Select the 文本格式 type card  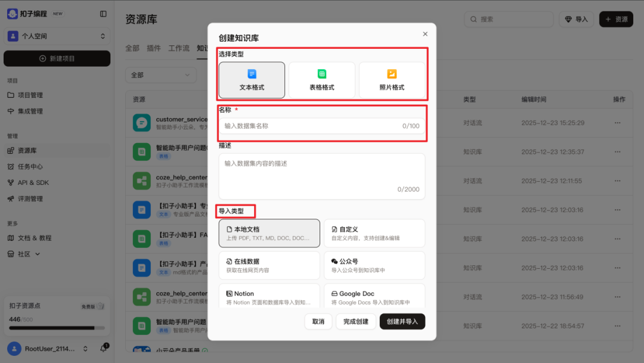pos(252,80)
